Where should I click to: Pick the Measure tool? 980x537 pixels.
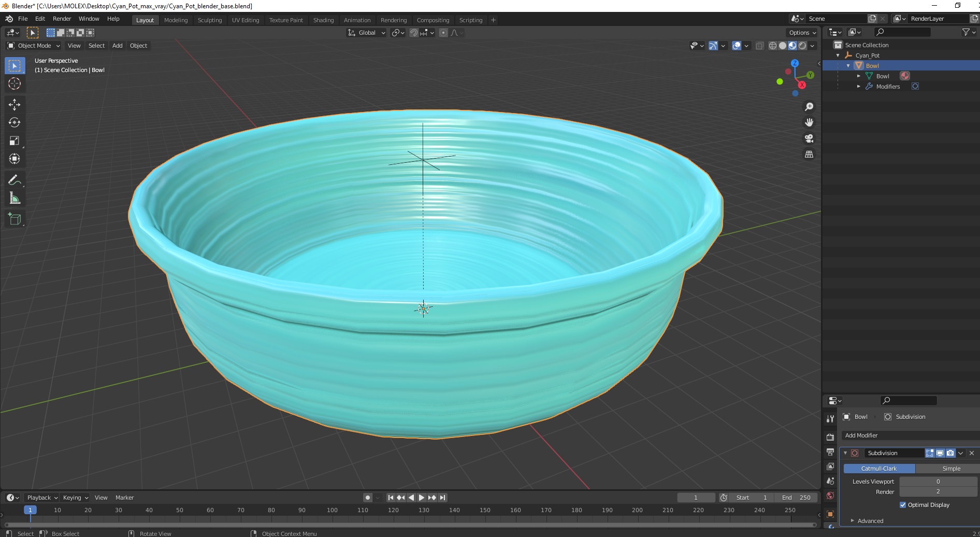click(15, 199)
